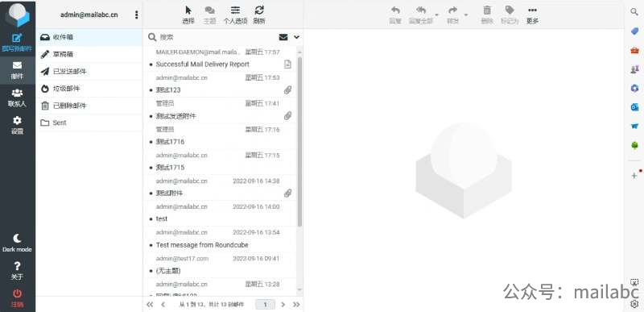Click the document icon on Delivery Report
This screenshot has width=644, height=312.
point(288,64)
